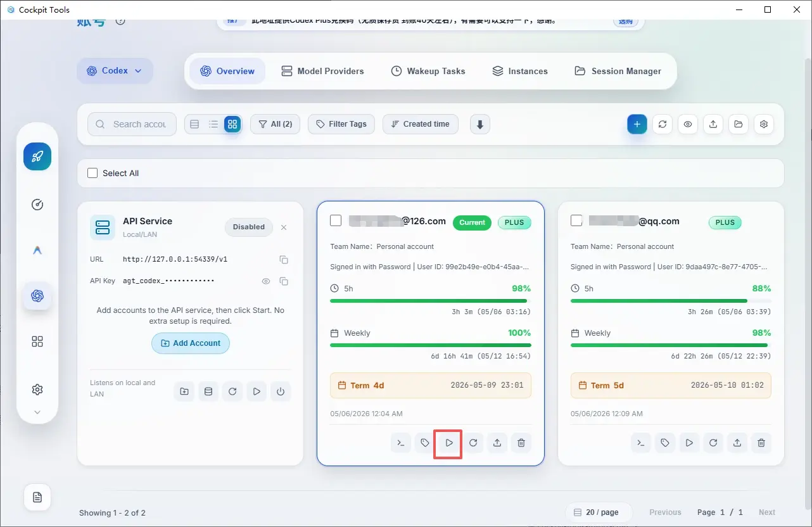
Task: Dismiss the API Service card with X
Action: (284, 227)
